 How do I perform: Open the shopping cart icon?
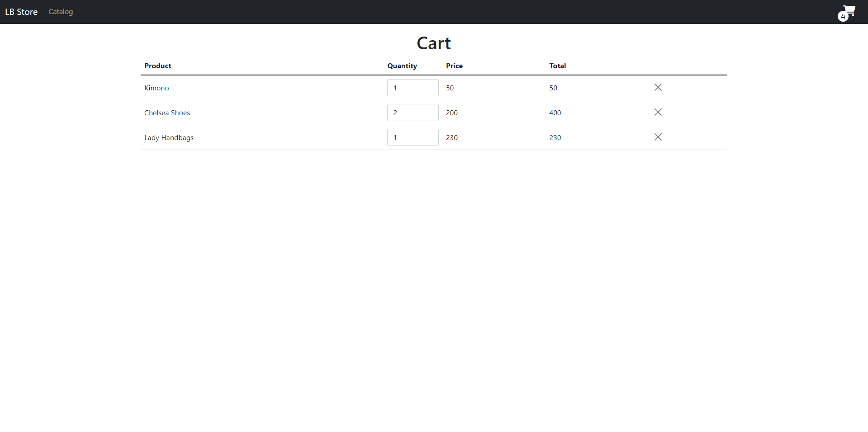[x=846, y=13]
